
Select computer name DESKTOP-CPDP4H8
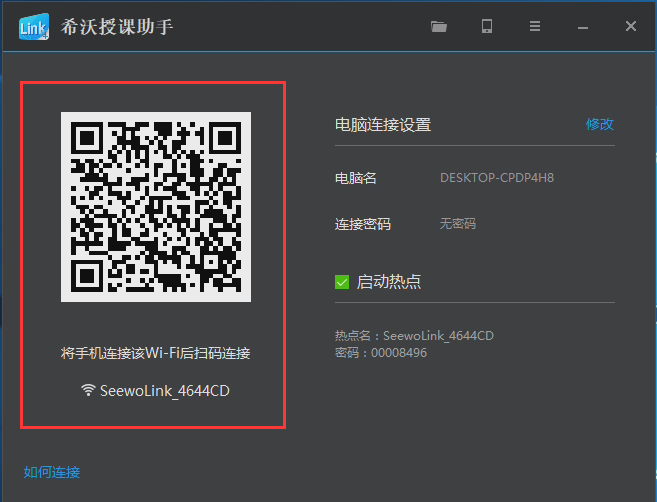497,178
